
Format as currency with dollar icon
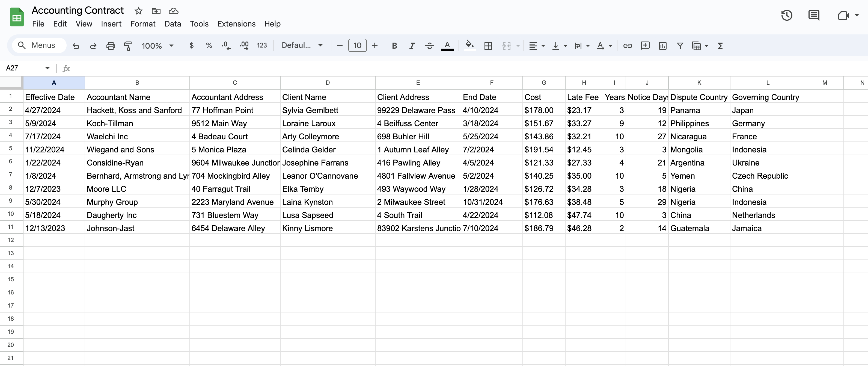(x=191, y=45)
